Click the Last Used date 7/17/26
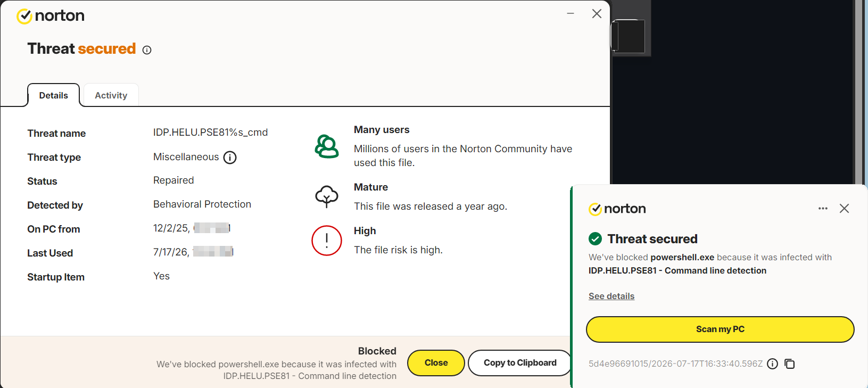The width and height of the screenshot is (868, 388). tap(171, 252)
